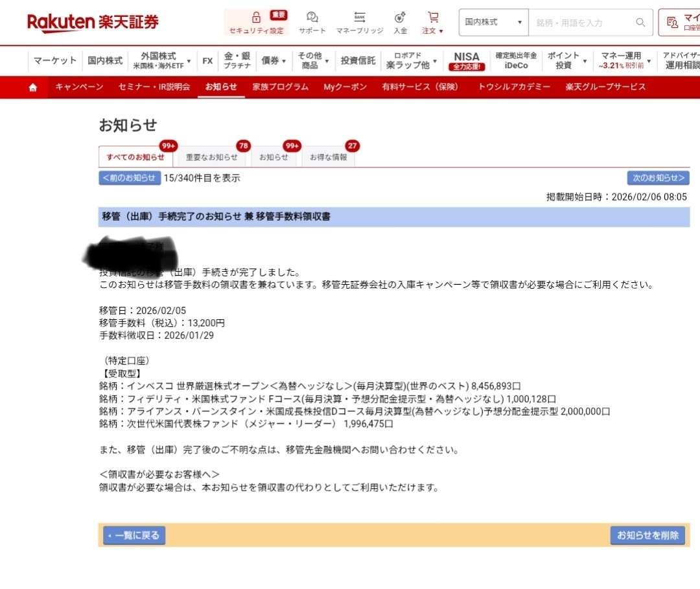Click the 移管日：2026/02/05 line
This screenshot has width=700, height=589.
(143, 311)
